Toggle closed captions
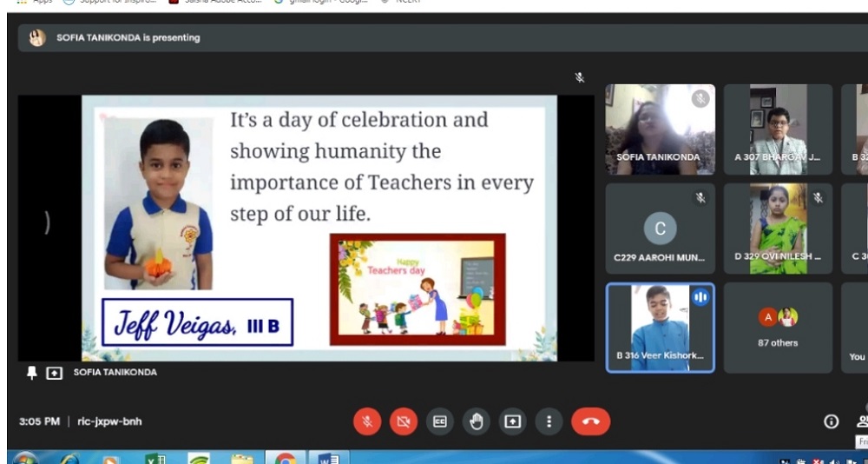The width and height of the screenshot is (868, 464). pos(440,421)
